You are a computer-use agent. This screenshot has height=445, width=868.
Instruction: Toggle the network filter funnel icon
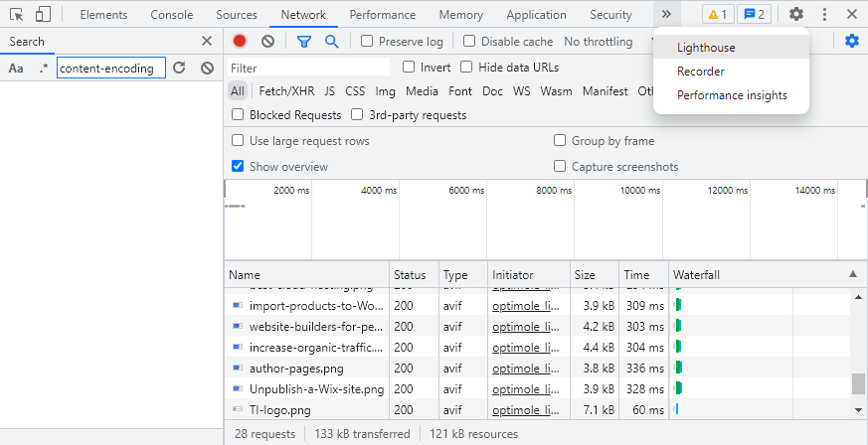pyautogui.click(x=304, y=41)
